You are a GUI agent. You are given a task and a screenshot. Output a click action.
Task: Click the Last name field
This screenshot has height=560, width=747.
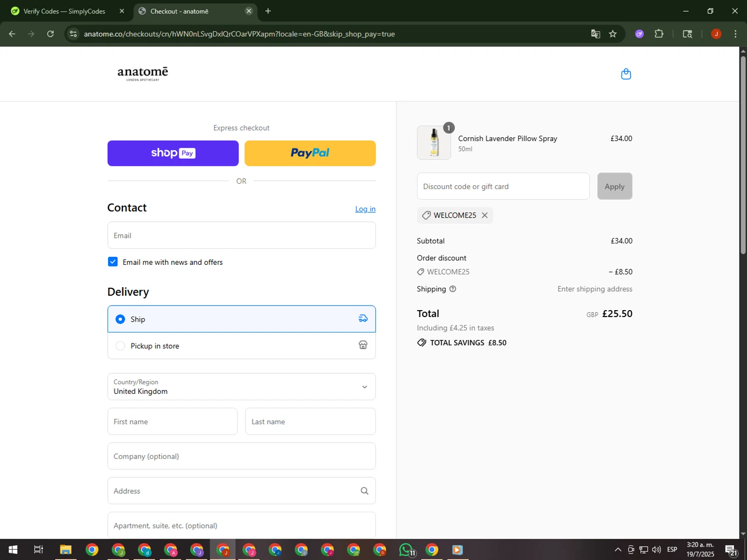(310, 422)
